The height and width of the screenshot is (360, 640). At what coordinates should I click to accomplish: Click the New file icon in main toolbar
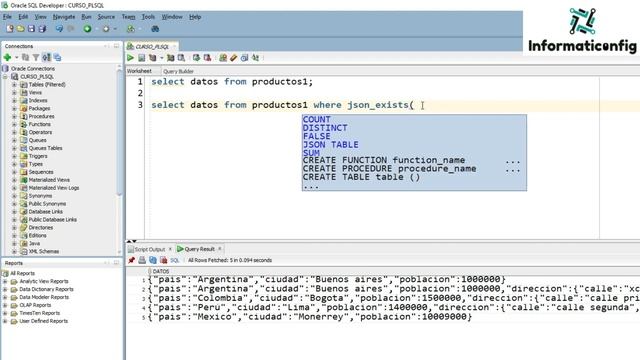click(10, 29)
